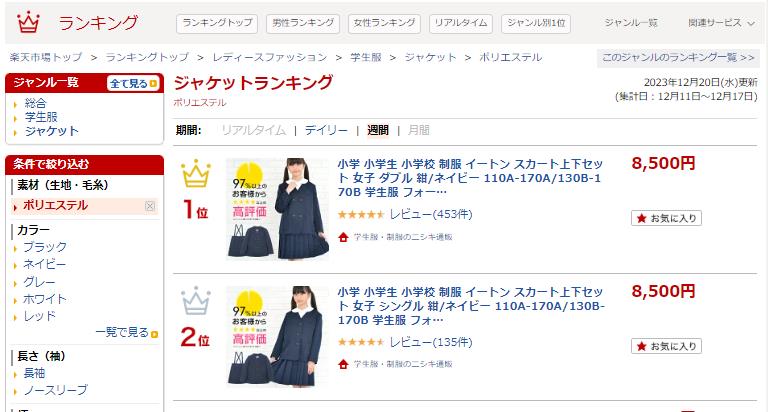Screen dimensions: 768x412
Task: Remove the ポリエステル filter with X icon
Action: pos(150,206)
